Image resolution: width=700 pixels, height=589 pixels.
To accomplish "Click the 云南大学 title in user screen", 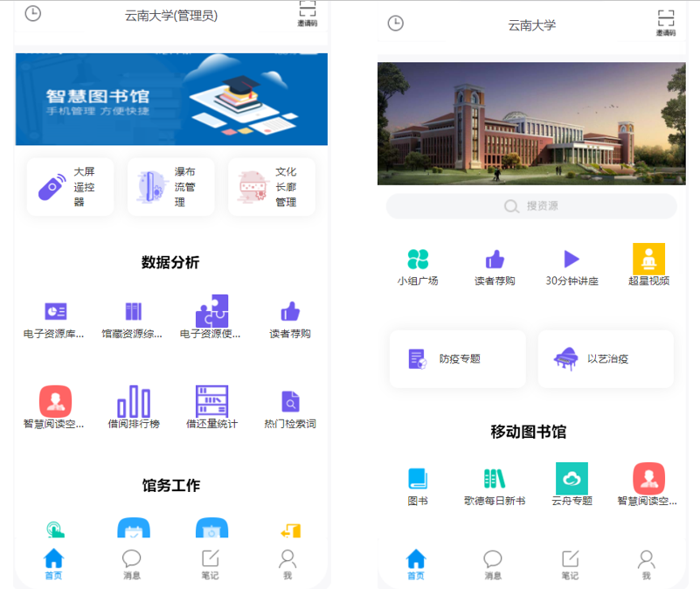I will [x=531, y=25].
